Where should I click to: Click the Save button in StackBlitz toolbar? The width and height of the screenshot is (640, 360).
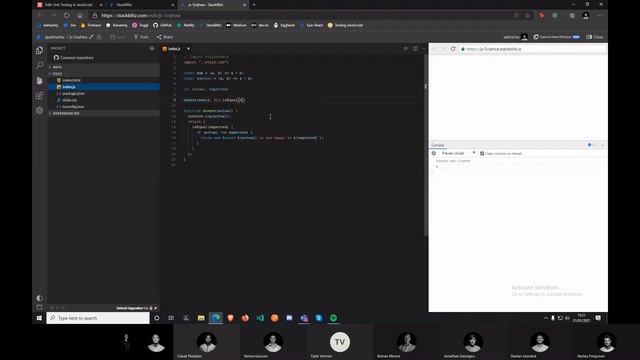(x=118, y=37)
